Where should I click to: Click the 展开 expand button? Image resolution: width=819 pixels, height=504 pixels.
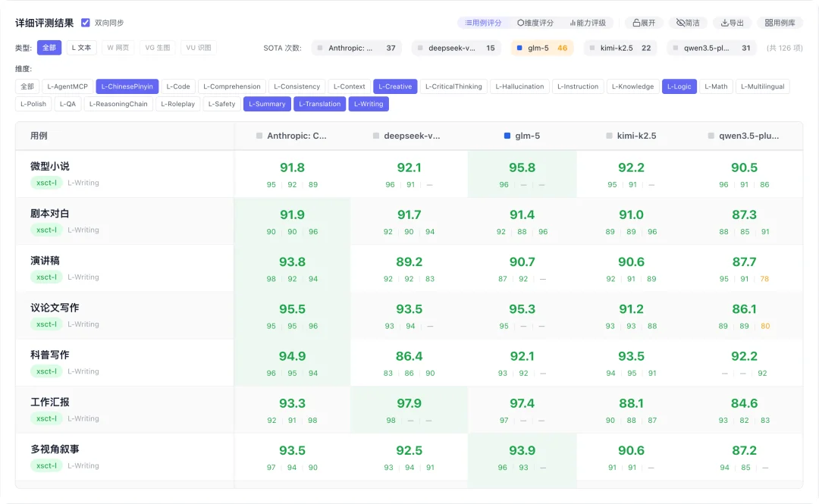[x=644, y=23]
